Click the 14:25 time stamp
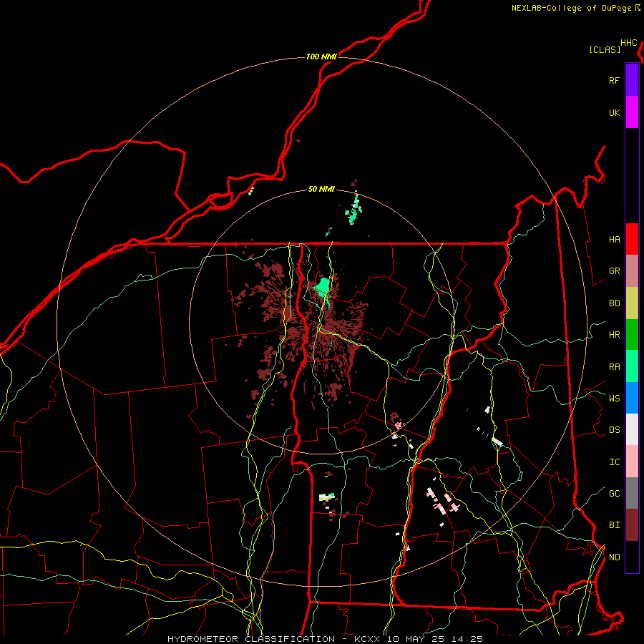 pyautogui.click(x=467, y=639)
